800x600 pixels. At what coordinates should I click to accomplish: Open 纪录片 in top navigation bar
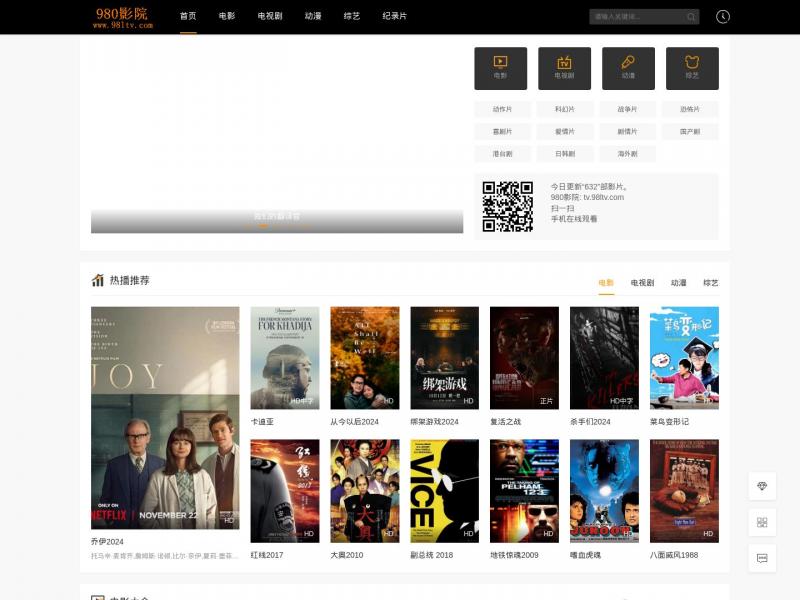(x=394, y=16)
